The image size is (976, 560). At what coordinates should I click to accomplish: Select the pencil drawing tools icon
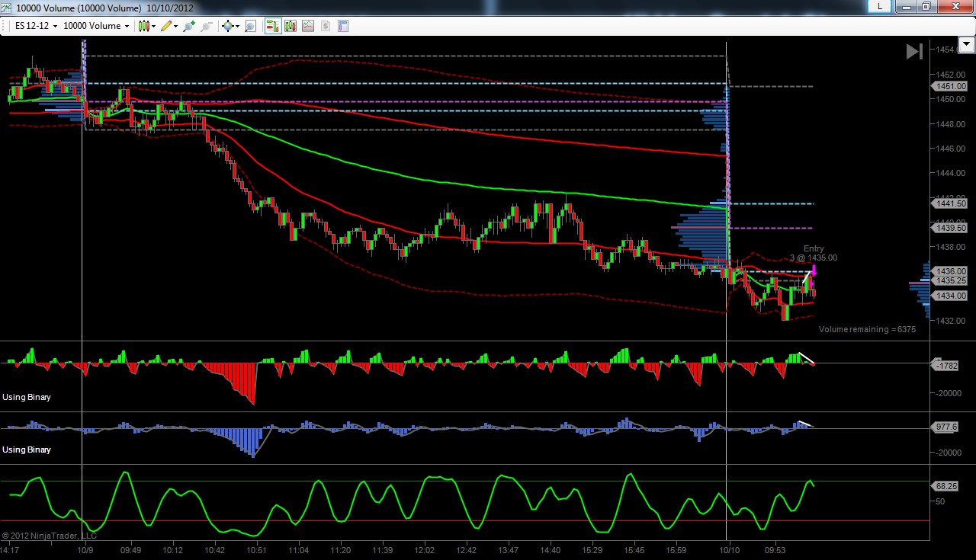(x=166, y=26)
